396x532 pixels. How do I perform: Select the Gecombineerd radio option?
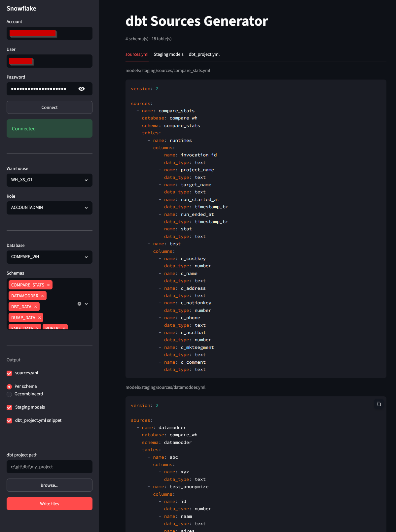point(9,394)
